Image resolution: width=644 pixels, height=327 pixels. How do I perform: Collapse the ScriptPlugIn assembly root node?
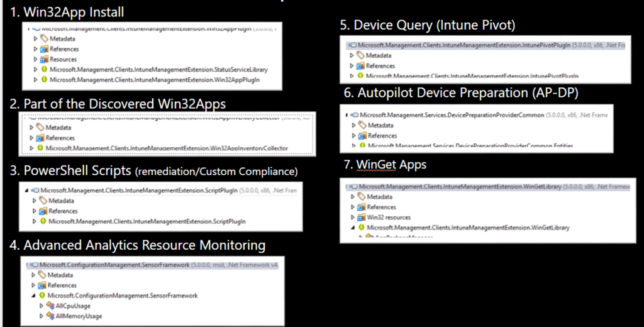click(x=26, y=190)
